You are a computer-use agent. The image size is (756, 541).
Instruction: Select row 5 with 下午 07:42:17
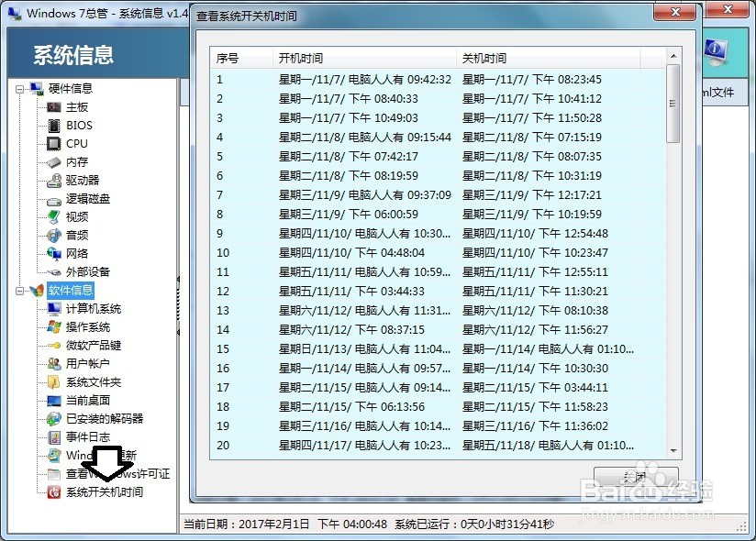(x=438, y=157)
